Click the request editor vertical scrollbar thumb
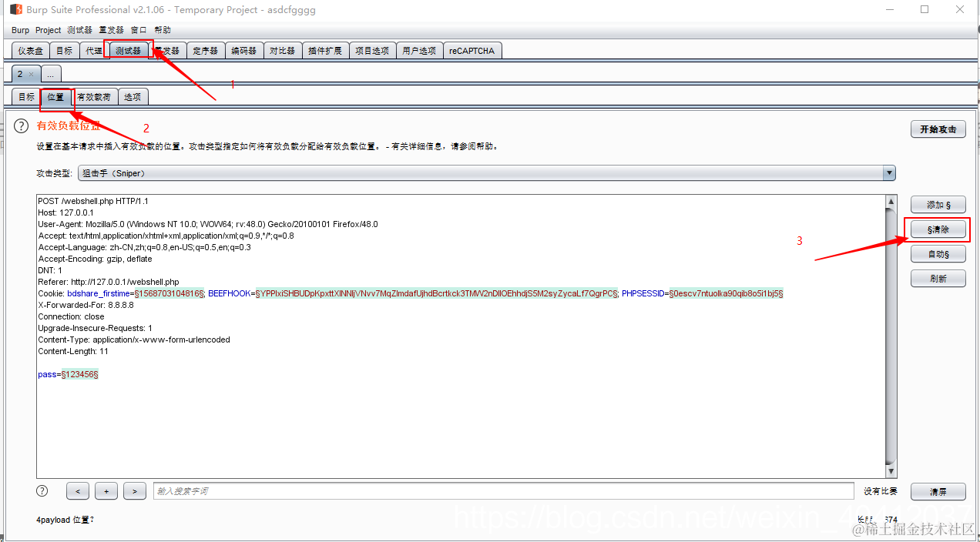 (891, 336)
